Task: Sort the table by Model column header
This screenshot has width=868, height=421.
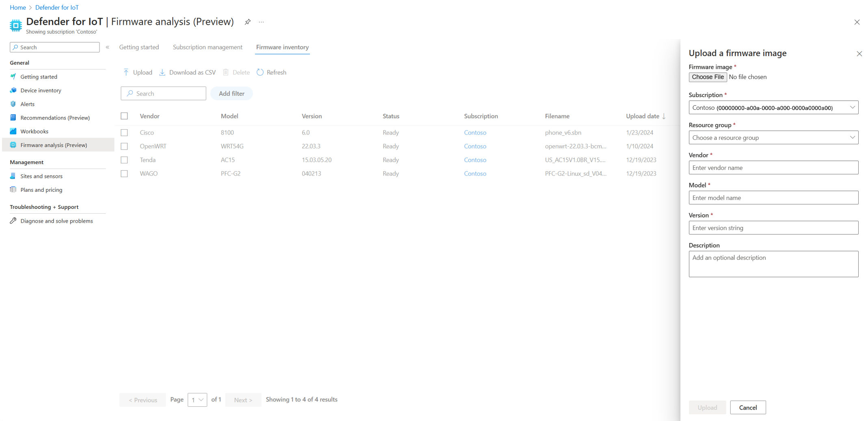Action: (x=229, y=116)
